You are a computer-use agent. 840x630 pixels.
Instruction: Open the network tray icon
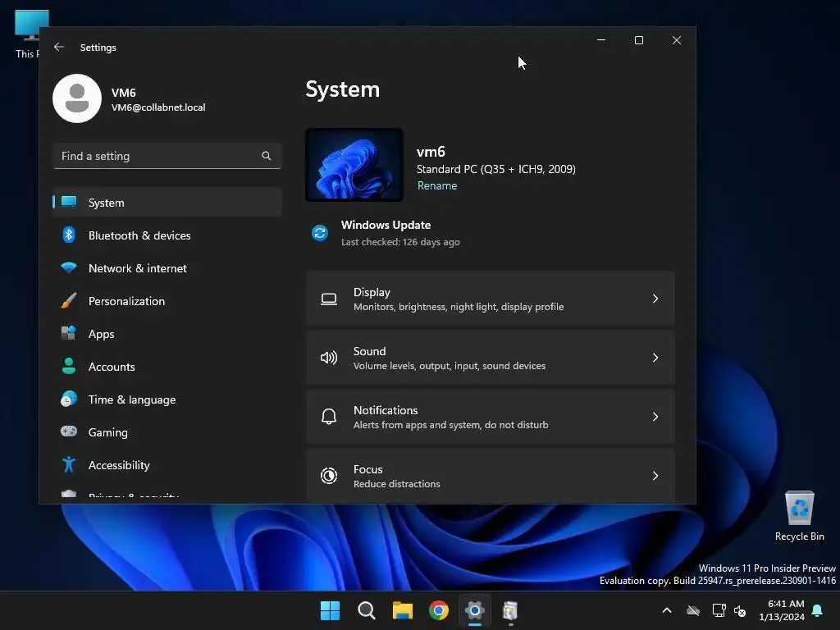pos(719,610)
